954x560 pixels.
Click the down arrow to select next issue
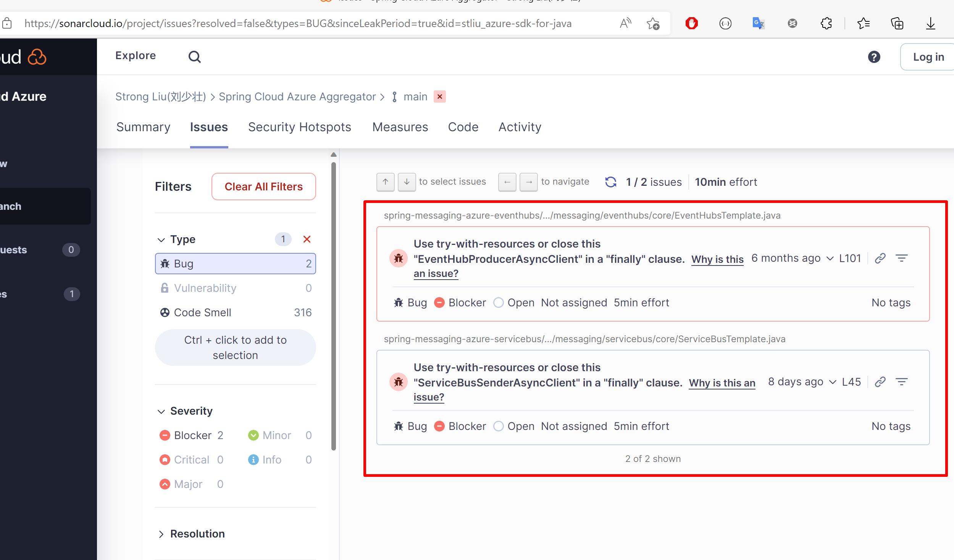coord(407,182)
